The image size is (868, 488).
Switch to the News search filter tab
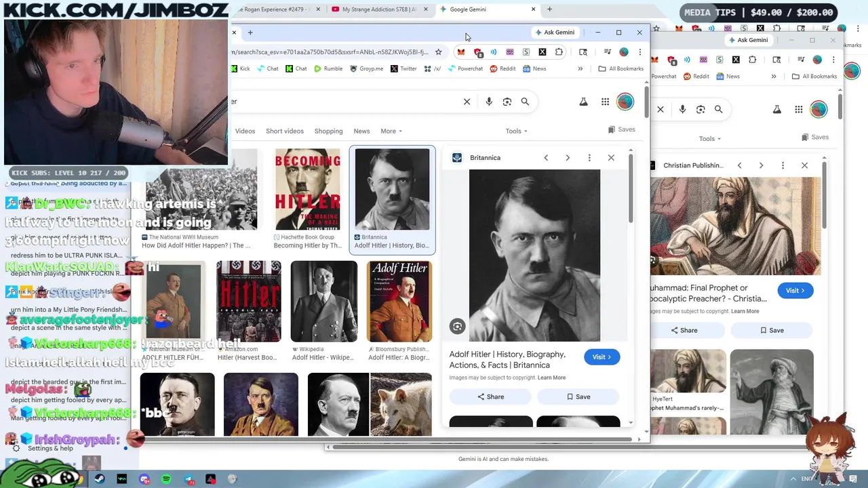(x=361, y=131)
